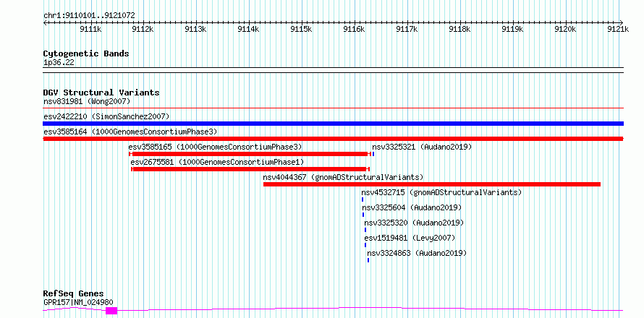Click the RefSeq Genes track title

[x=74, y=294]
